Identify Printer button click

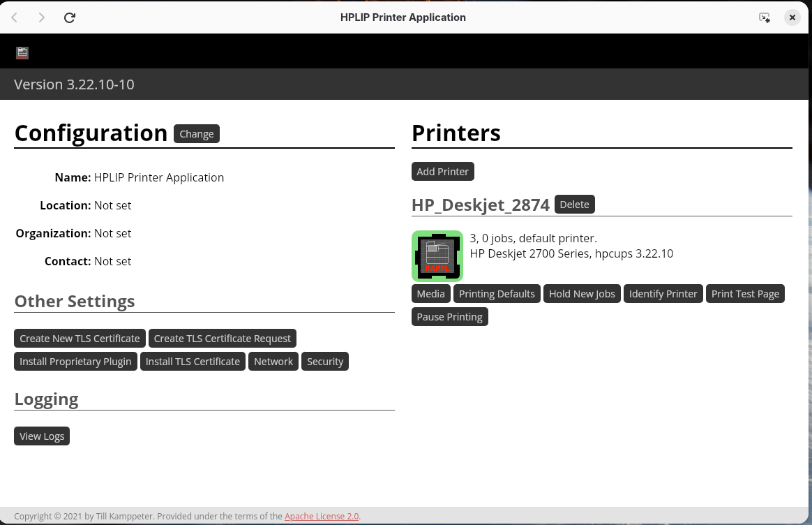663,294
